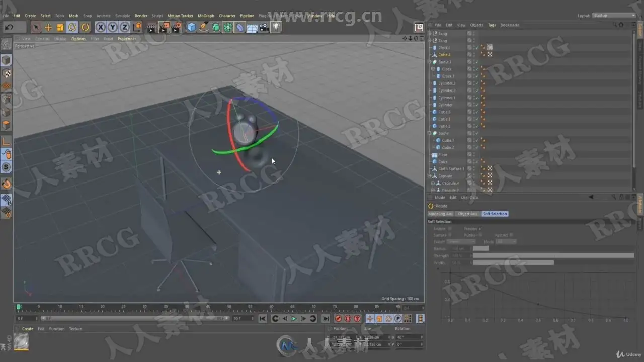This screenshot has height=362, width=644.
Task: Go to end of animation button
Action: [x=326, y=319]
